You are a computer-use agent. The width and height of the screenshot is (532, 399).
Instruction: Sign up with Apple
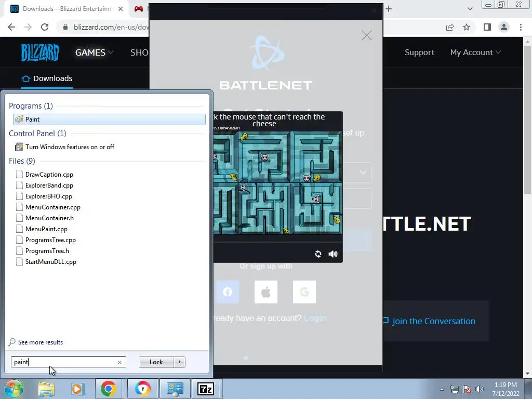coord(266,292)
